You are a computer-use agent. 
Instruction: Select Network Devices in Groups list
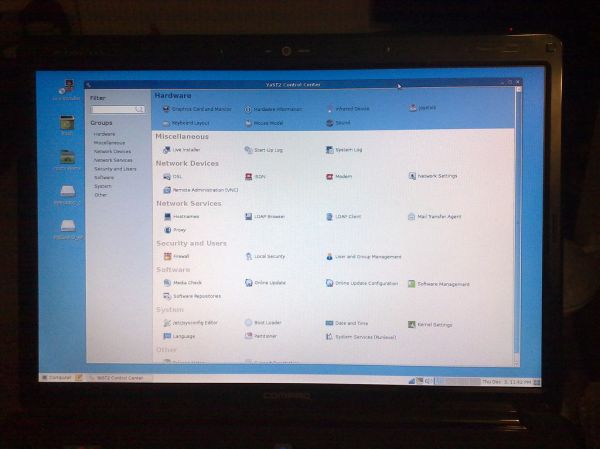112,152
